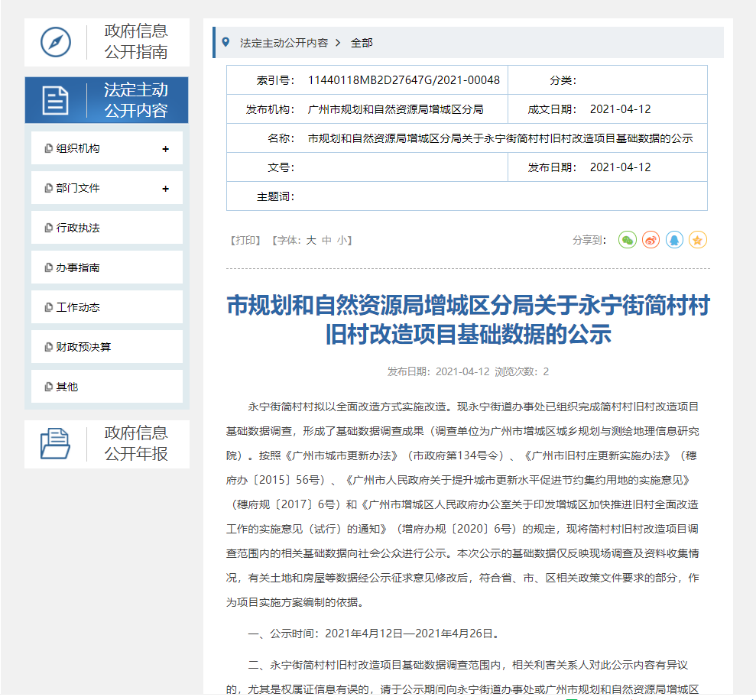The image size is (756, 700).
Task: Open the 行政执法 sidebar item
Action: [78, 228]
